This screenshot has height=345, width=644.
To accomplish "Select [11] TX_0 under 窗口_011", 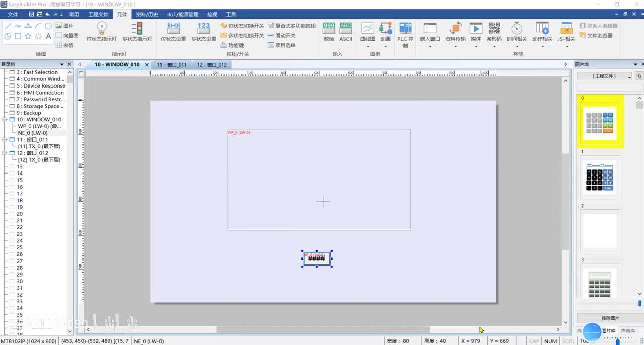I will coord(39,146).
